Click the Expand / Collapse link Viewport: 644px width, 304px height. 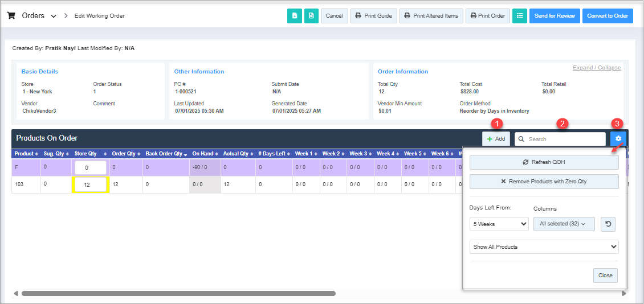pyautogui.click(x=596, y=68)
